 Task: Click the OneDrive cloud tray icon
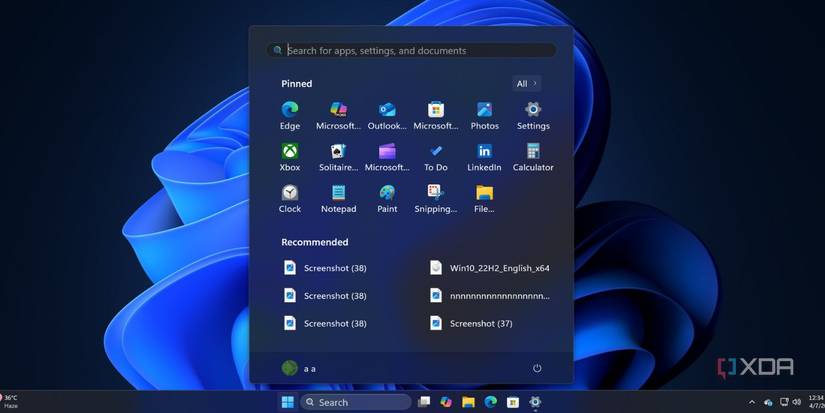point(768,402)
